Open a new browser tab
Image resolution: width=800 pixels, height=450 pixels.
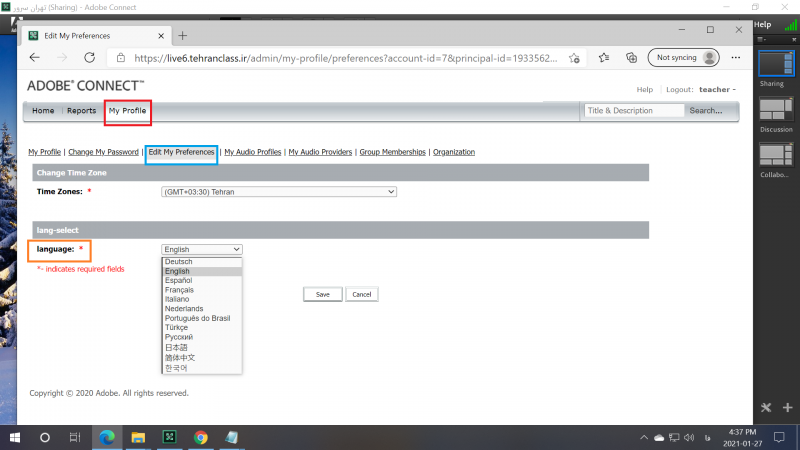coord(182,35)
